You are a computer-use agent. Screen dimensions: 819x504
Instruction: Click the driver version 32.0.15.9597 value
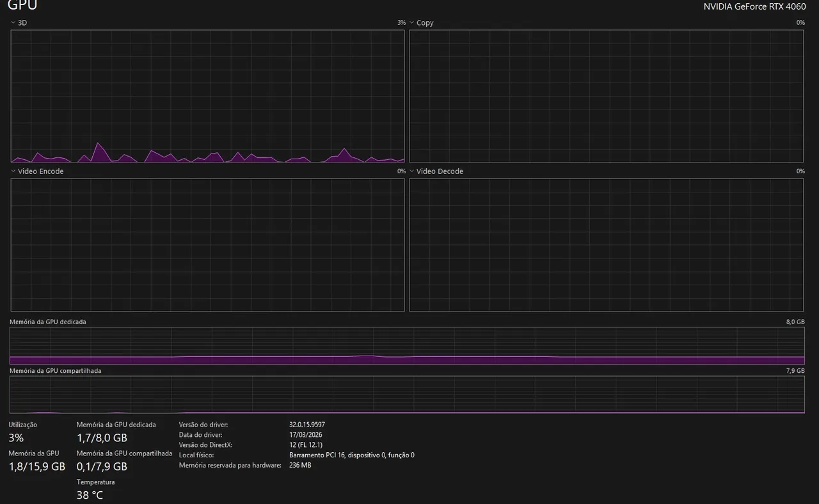(307, 425)
